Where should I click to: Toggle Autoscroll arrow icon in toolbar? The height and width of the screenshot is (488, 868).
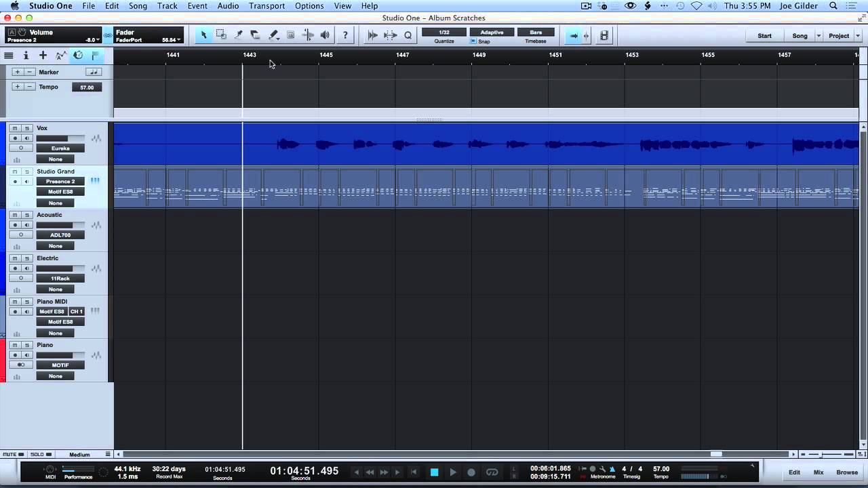[x=574, y=36]
